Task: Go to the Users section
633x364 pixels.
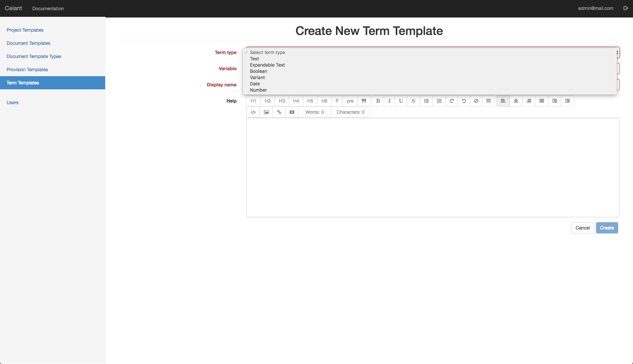Action: tap(13, 103)
